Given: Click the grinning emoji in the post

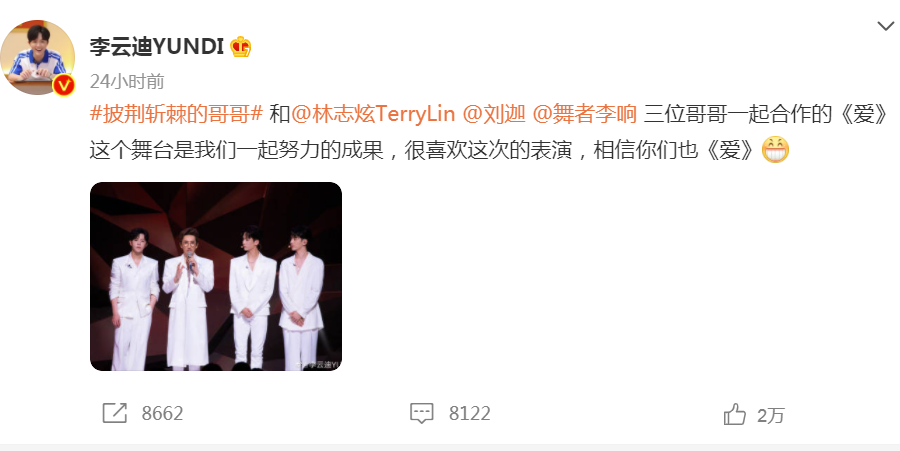Looking at the screenshot, I should click(775, 150).
